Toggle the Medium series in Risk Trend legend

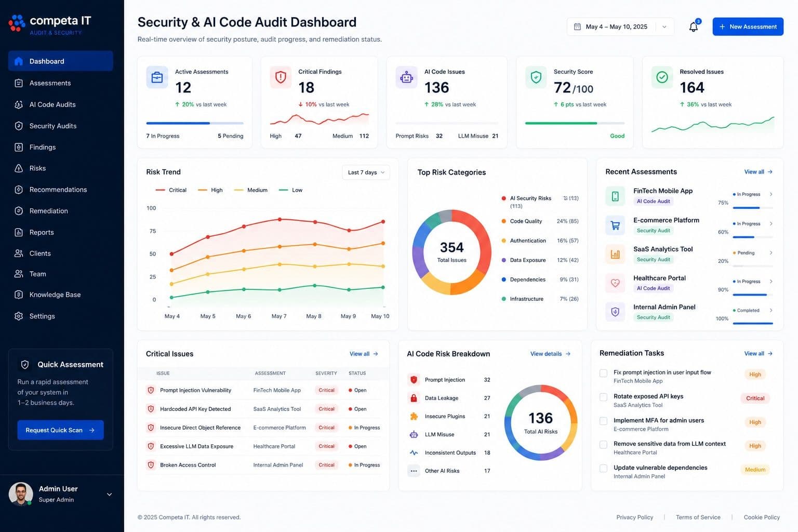point(251,190)
